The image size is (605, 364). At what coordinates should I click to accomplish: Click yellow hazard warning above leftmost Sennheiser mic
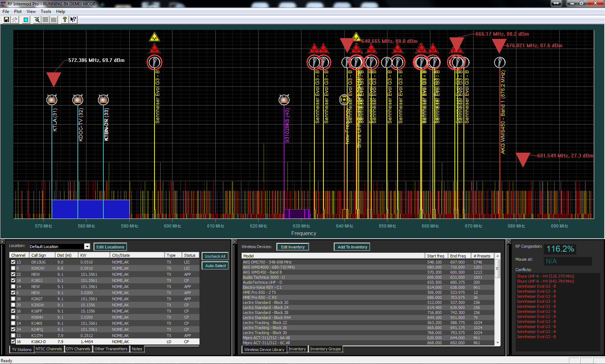(154, 37)
